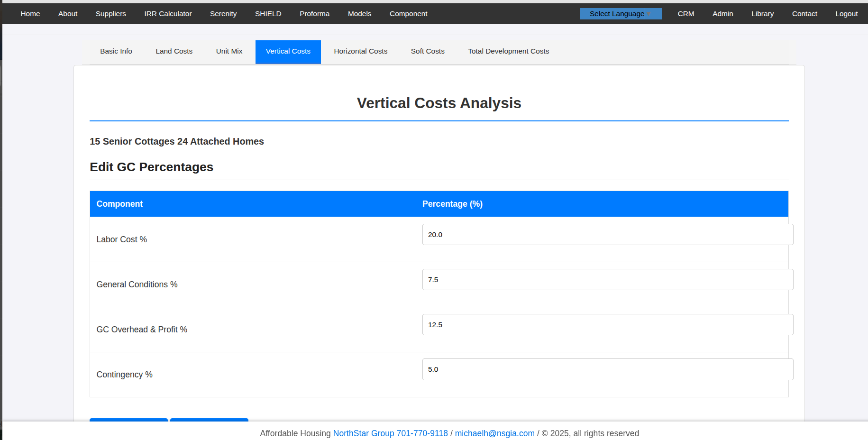Open the CRM section
Screen dimensions: 868x440
[685, 14]
